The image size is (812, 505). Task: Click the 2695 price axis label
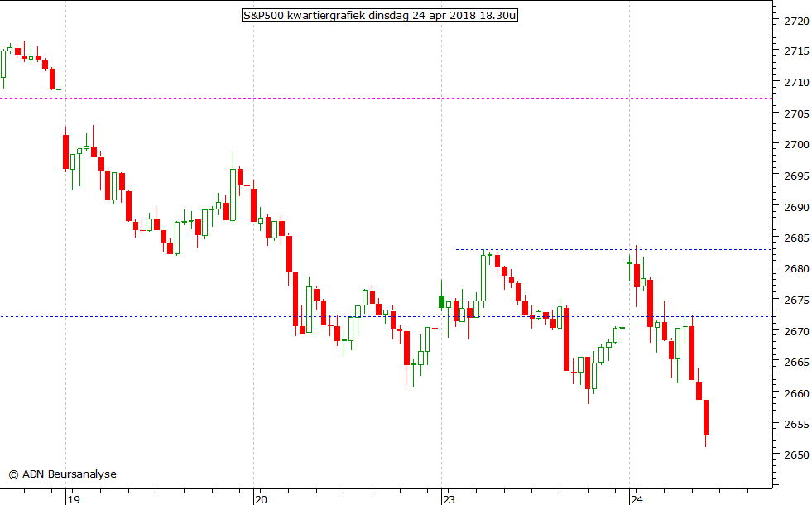tap(796, 176)
